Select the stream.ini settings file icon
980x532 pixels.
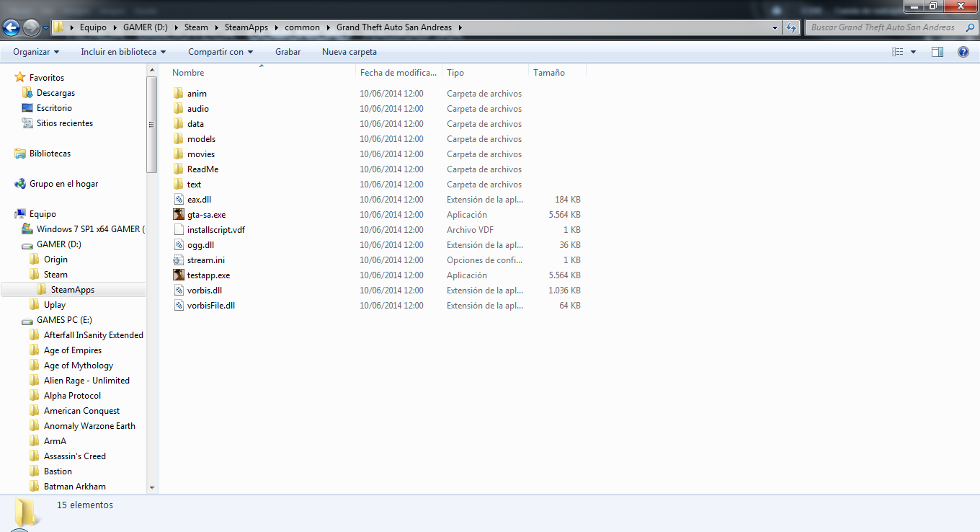[x=179, y=260]
